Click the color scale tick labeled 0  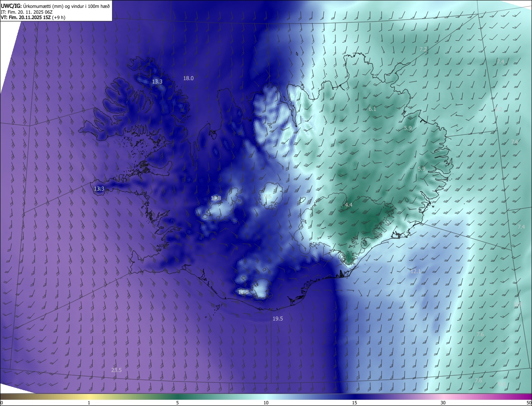coord(2,403)
